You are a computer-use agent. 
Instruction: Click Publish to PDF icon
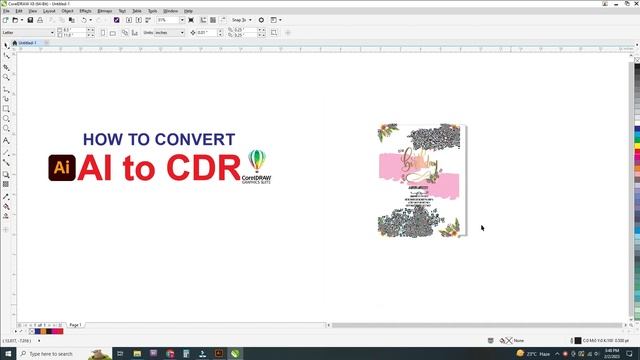pos(148,20)
